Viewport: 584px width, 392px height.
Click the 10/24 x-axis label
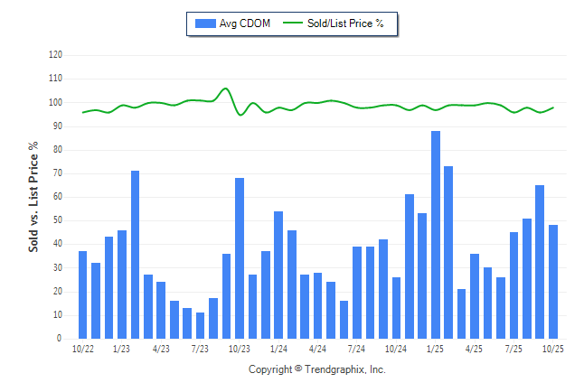tap(395, 349)
